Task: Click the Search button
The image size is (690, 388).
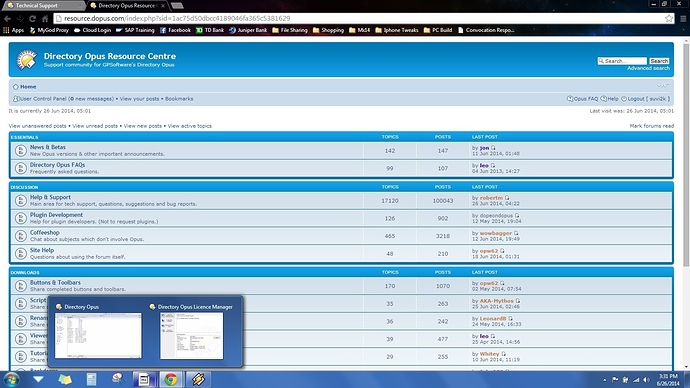Action: tap(659, 61)
